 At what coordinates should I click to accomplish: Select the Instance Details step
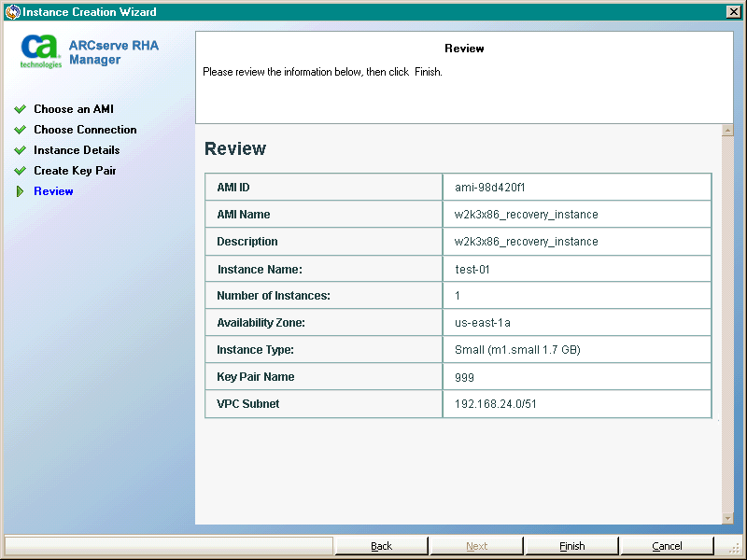click(x=77, y=150)
